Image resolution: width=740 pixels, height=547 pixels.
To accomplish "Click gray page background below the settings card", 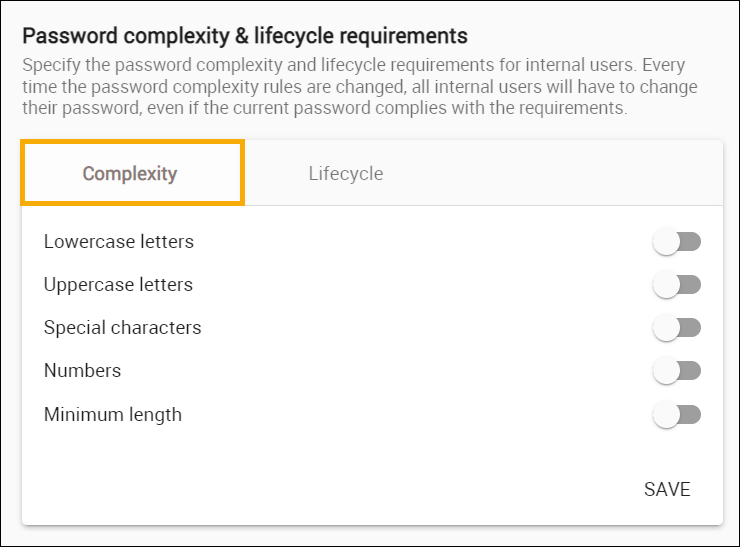I will pos(370,537).
